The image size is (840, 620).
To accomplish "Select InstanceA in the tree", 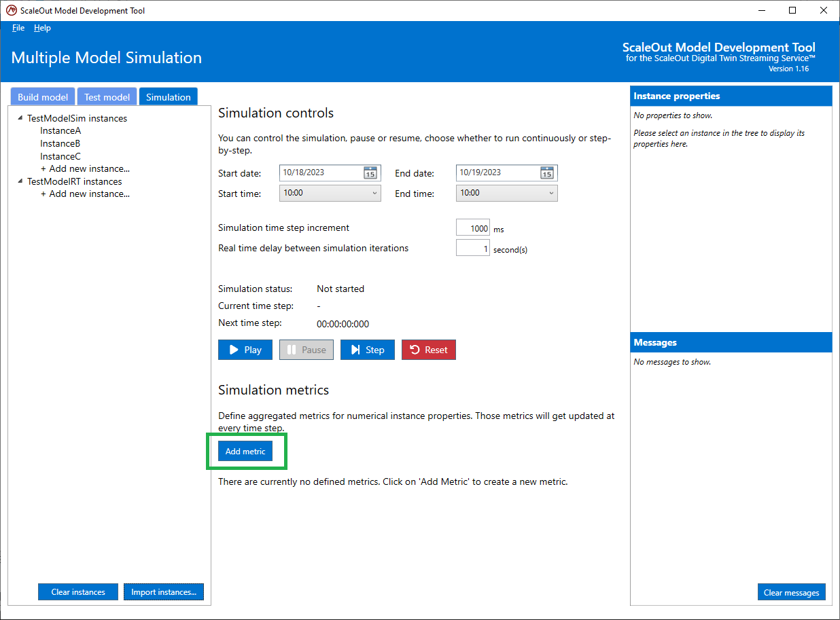I will (60, 130).
